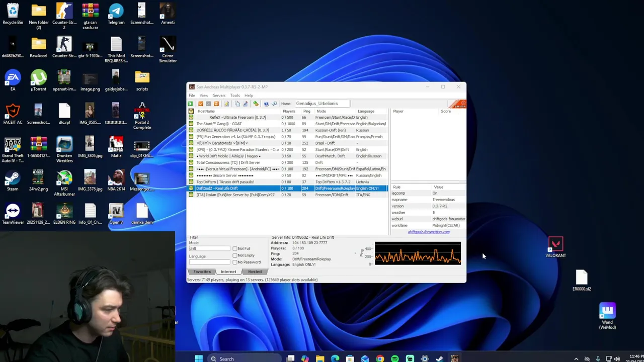Viewport: 644px width, 362px height.
Task: Select the OpenIV desktop icon
Action: pos(116,214)
